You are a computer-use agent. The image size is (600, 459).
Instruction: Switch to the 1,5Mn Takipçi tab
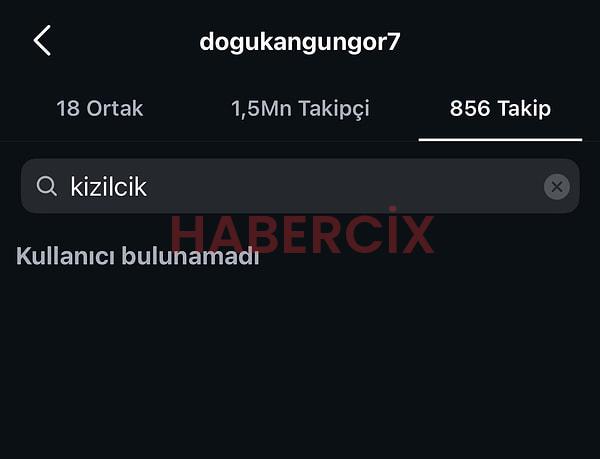point(300,109)
